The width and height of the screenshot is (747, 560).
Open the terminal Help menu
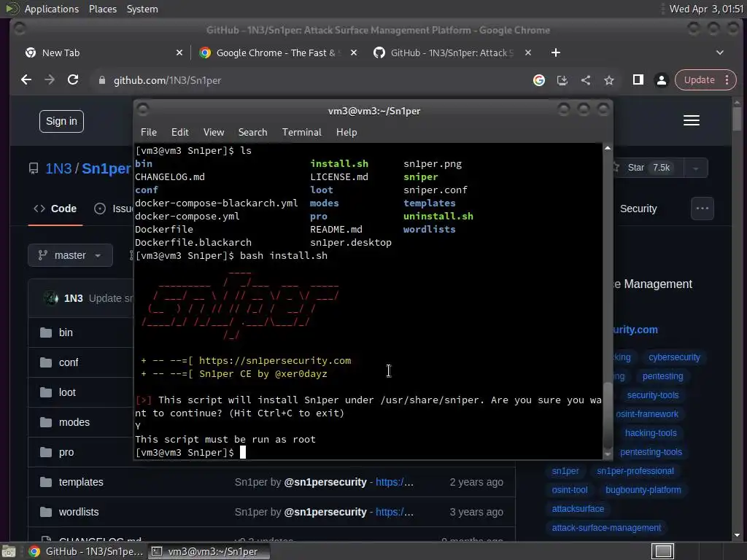point(347,133)
